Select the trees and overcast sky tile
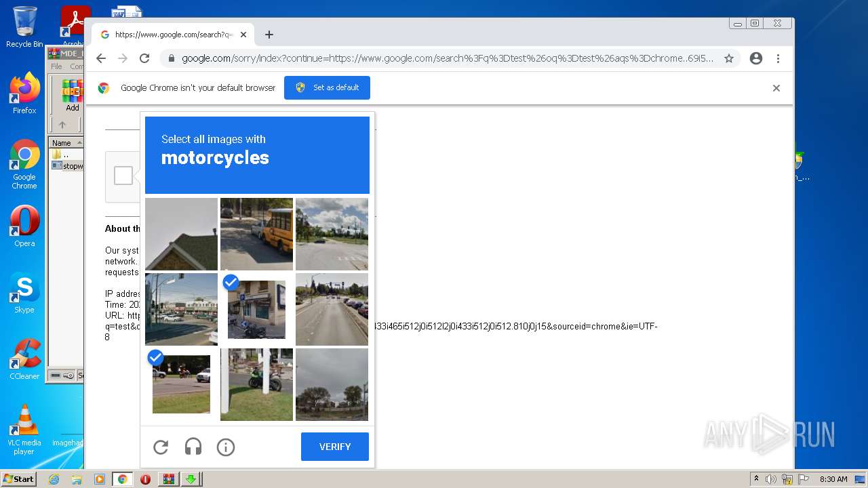 (x=332, y=384)
